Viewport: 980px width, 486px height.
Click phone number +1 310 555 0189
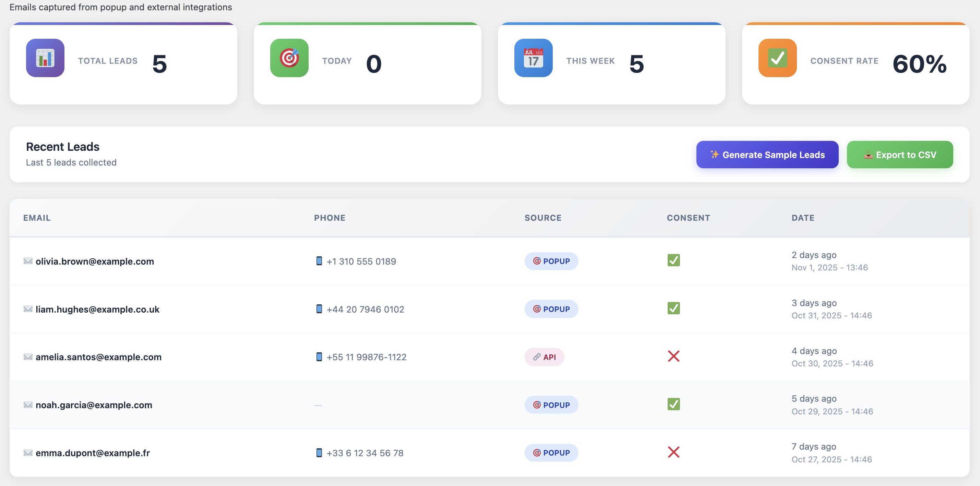[x=361, y=261]
